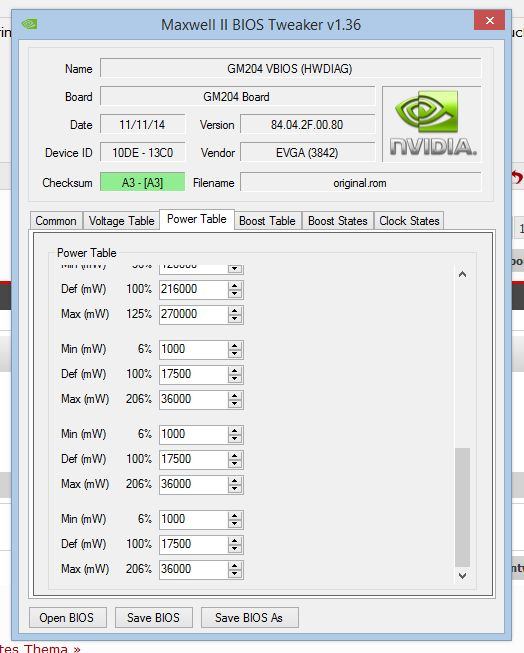The height and width of the screenshot is (653, 524).
Task: Decrease the first Min 1000 value below 270000
Action: point(235,354)
